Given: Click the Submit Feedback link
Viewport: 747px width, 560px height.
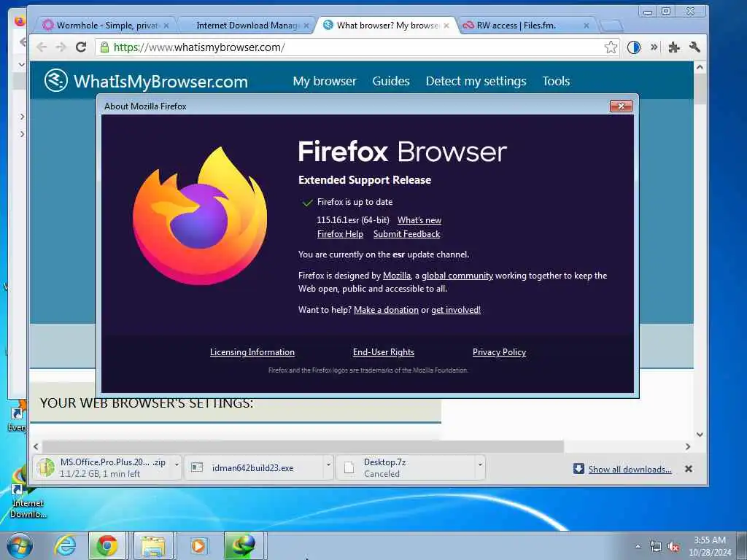Looking at the screenshot, I should pyautogui.click(x=406, y=234).
